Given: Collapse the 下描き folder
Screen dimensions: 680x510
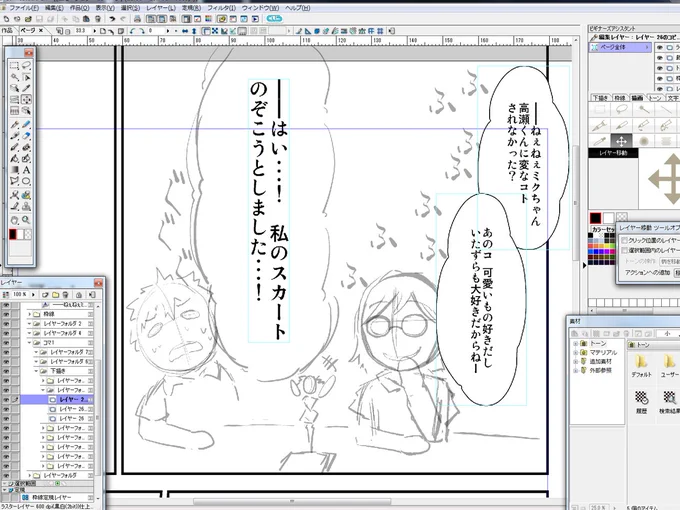Looking at the screenshot, I should pos(36,371).
